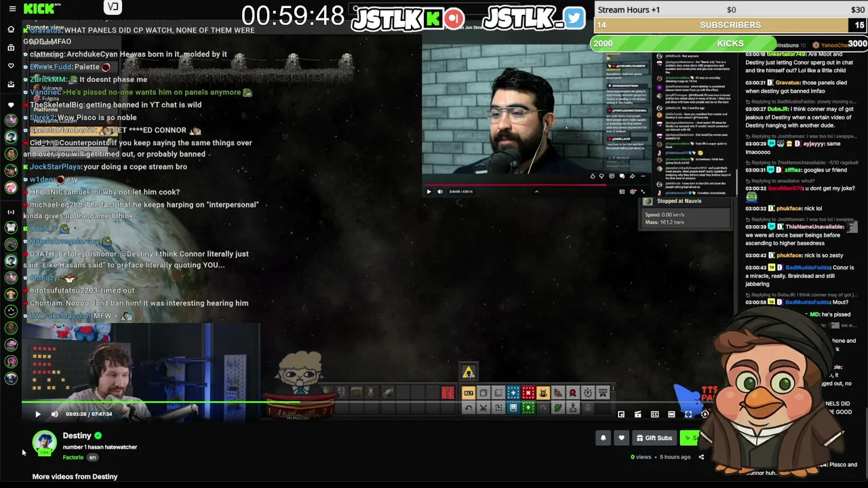Toggle Factorio ALT mode button

point(469,393)
